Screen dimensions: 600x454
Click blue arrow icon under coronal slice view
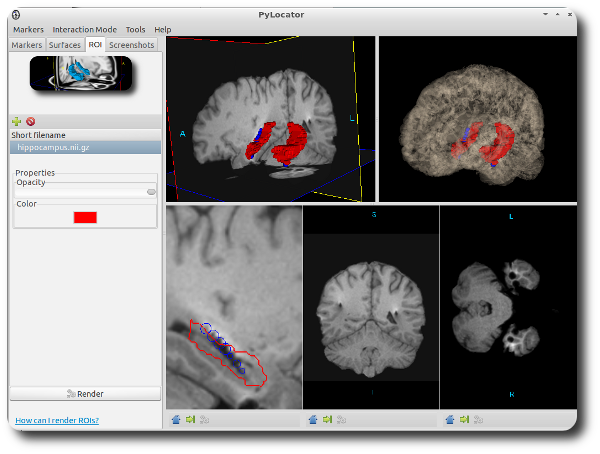click(313, 419)
